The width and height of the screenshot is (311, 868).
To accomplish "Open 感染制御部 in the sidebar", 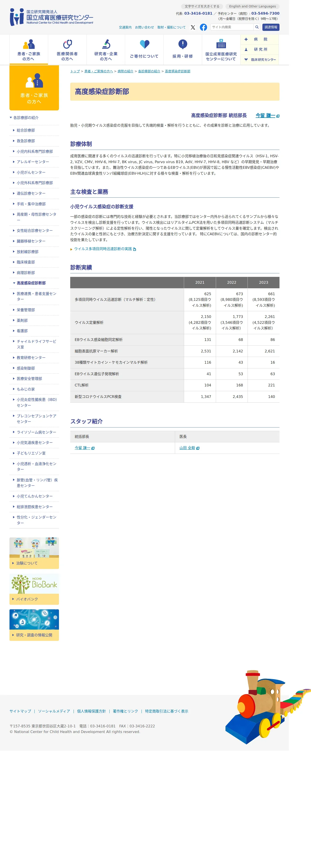I will coord(26,368).
